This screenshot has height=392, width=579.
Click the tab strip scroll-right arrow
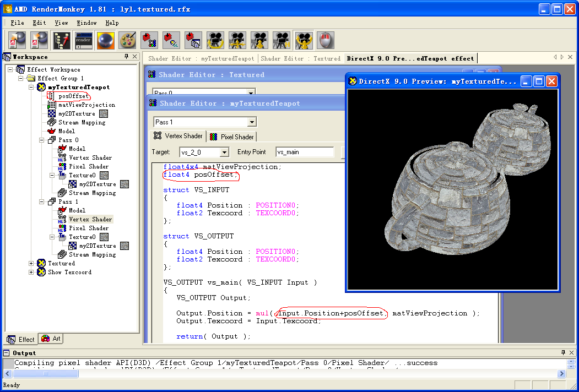click(x=562, y=57)
